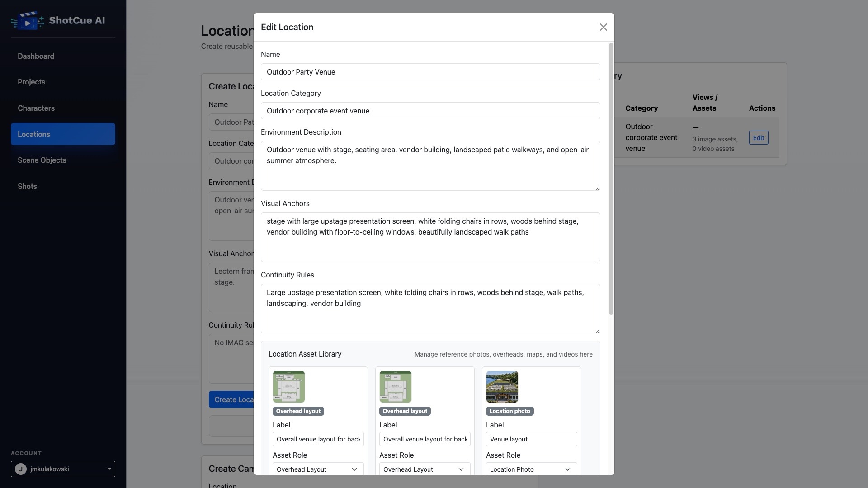Click the Views / Assets column header
Viewport: 868px width, 488px height.
[x=705, y=103]
